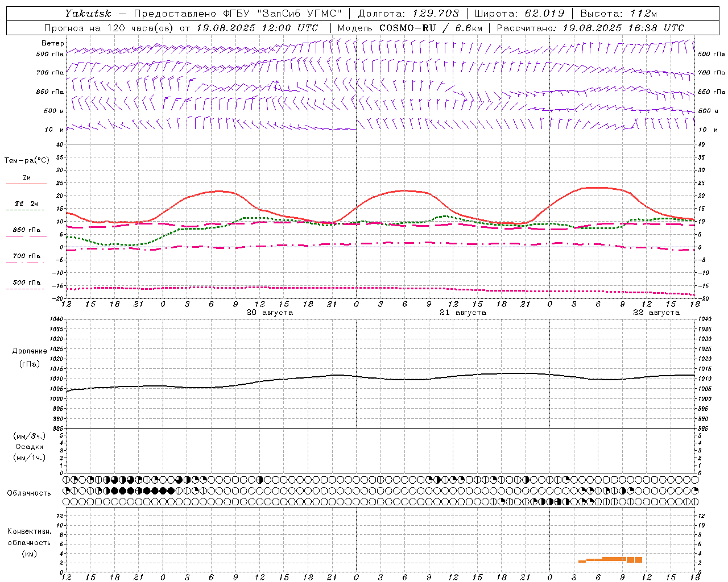Click the Высота: 112м elevation value
The image size is (728, 582).
[x=619, y=14]
